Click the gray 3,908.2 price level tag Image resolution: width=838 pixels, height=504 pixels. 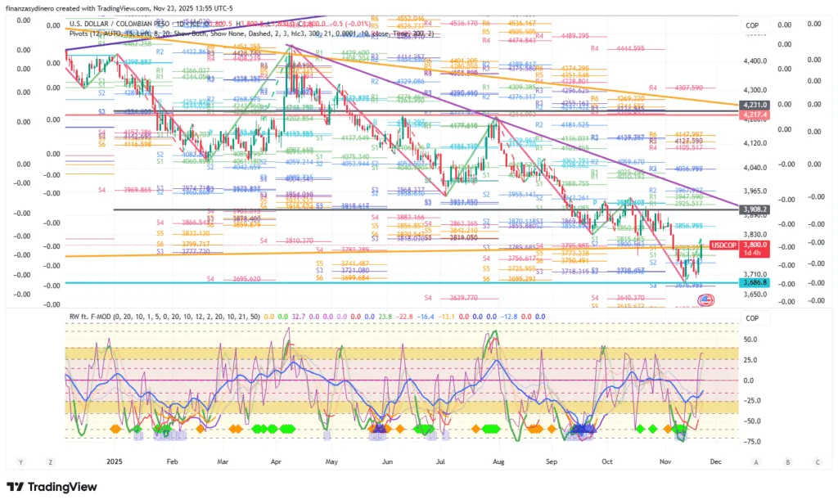pyautogui.click(x=753, y=209)
